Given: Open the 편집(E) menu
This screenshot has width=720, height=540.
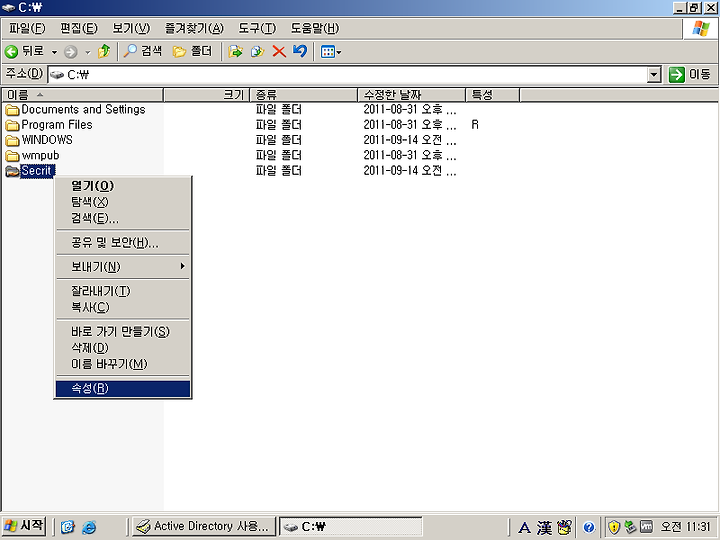Looking at the screenshot, I should (x=79, y=28).
